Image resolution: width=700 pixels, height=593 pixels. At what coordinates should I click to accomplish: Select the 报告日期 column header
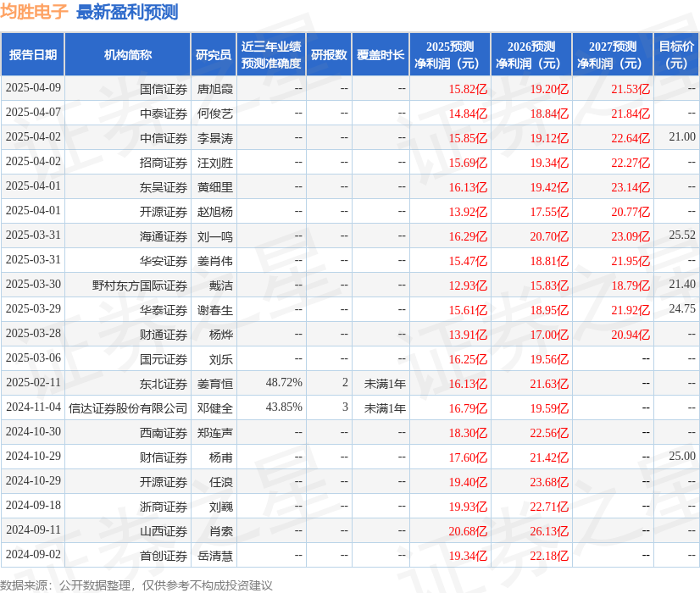[33, 54]
